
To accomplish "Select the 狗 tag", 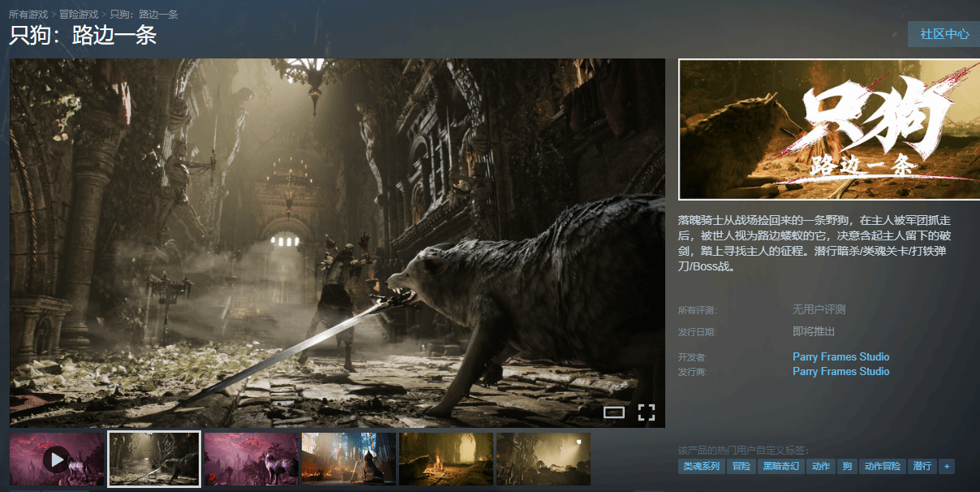I will tap(847, 466).
